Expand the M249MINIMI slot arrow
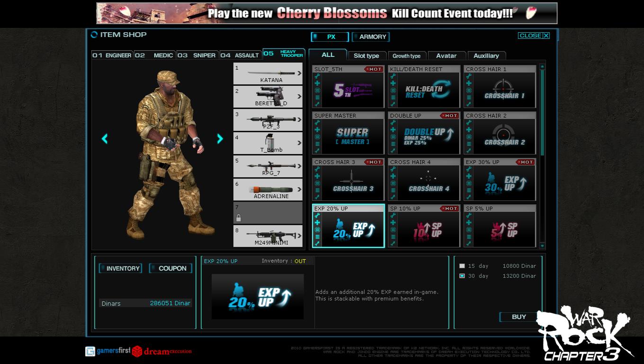Screen dimensions: 644x364 pyautogui.click(x=299, y=236)
